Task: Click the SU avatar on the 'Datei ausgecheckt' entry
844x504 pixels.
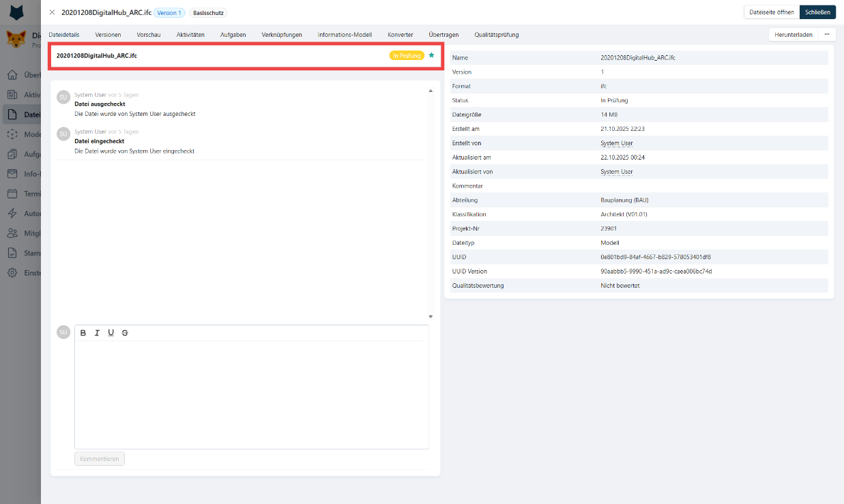Action: [x=63, y=98]
